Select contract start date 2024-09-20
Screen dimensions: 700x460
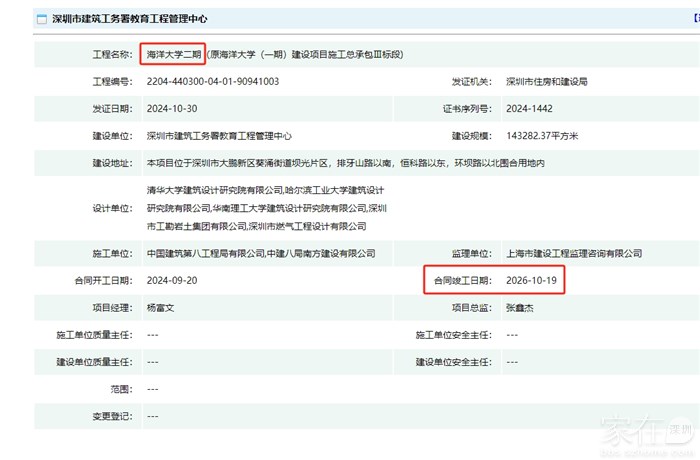pyautogui.click(x=172, y=281)
